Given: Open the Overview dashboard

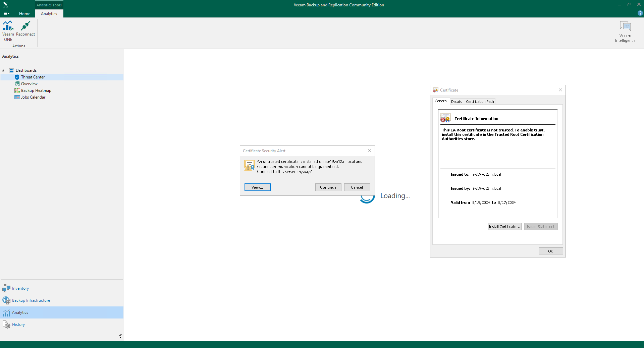Looking at the screenshot, I should [29, 84].
